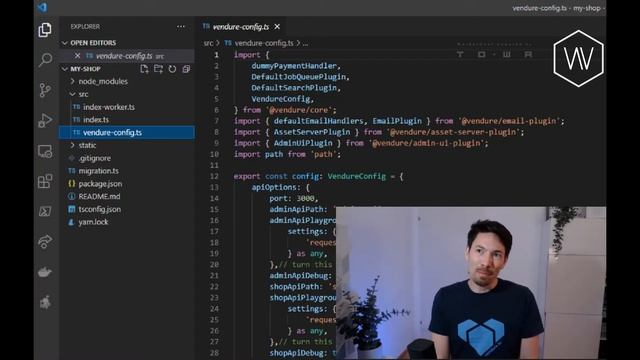Click the New File icon in MY-SHOP header
Screen dimensions: 640x360
point(144,69)
